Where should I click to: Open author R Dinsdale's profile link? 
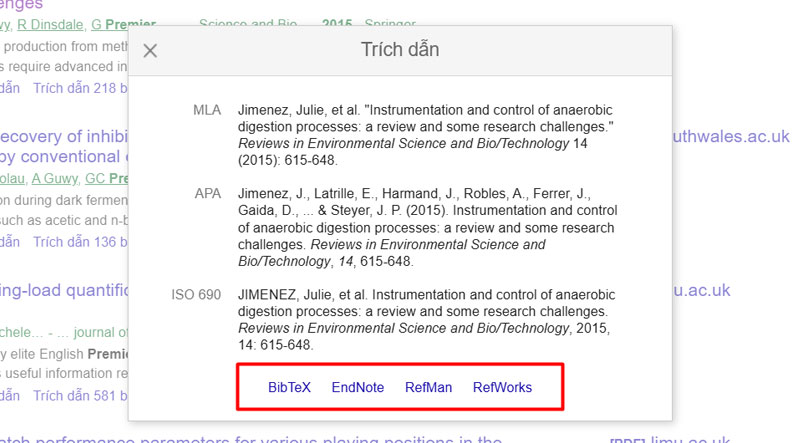pyautogui.click(x=52, y=23)
